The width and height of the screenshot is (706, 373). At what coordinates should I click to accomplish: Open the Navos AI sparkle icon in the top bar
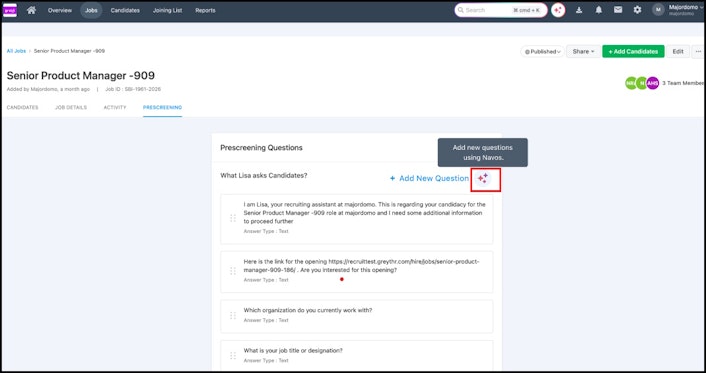[x=558, y=10]
